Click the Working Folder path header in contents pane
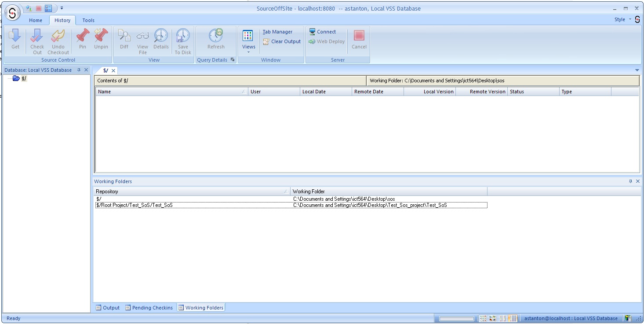This screenshot has width=644, height=324. click(x=503, y=81)
